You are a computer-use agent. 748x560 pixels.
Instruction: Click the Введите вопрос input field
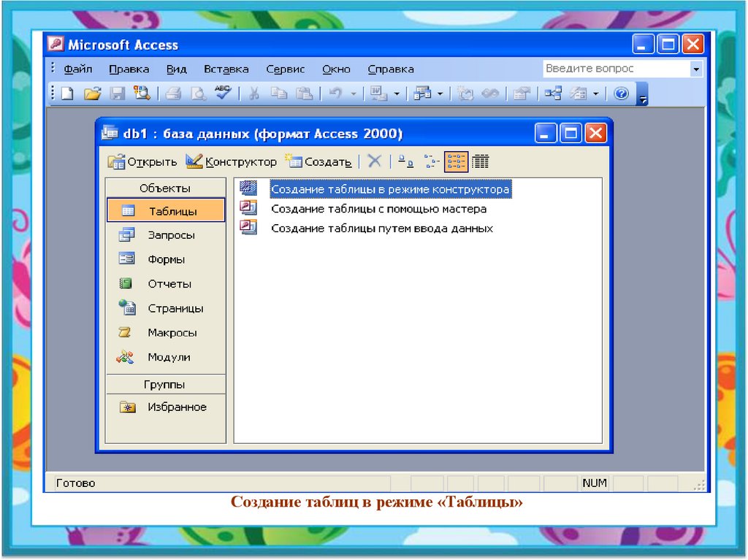pos(617,69)
